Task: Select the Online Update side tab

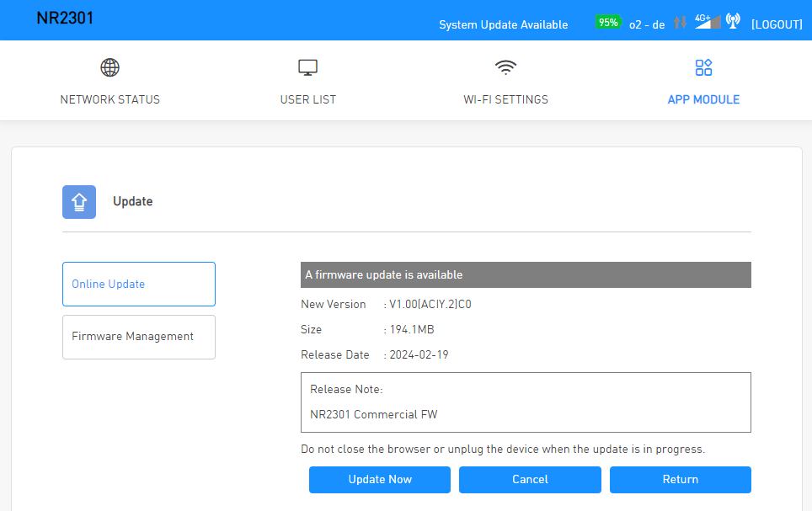Action: pyautogui.click(x=139, y=285)
